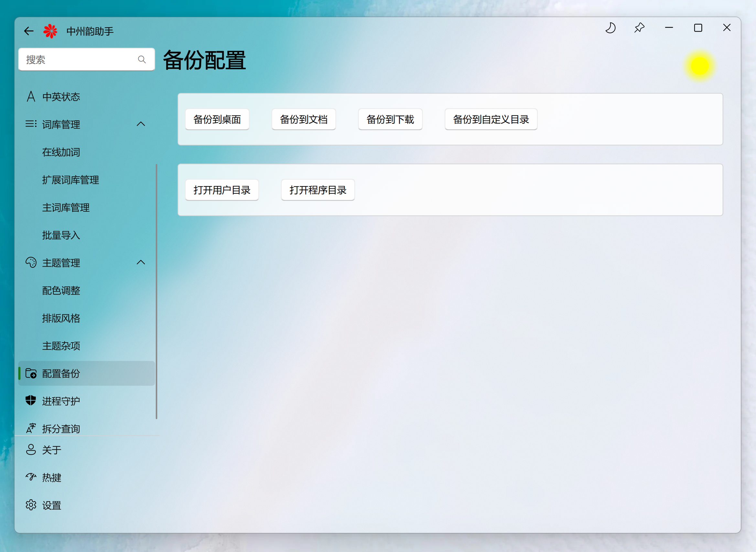Viewport: 756px width, 552px height.
Task: Click the back arrow icon
Action: 29,31
